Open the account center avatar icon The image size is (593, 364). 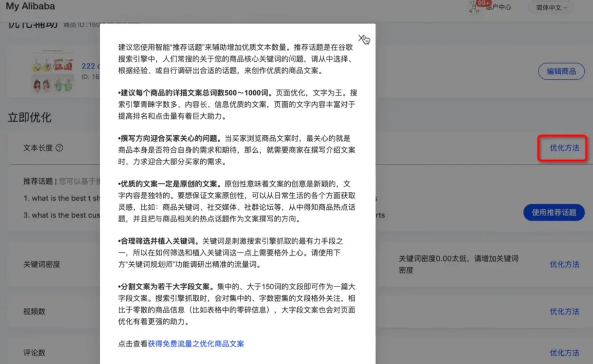pos(474,7)
